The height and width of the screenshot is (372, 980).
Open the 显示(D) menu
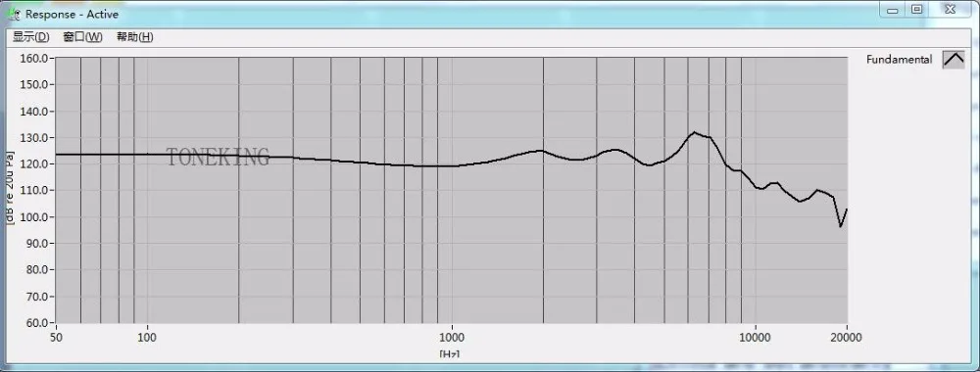pos(30,37)
